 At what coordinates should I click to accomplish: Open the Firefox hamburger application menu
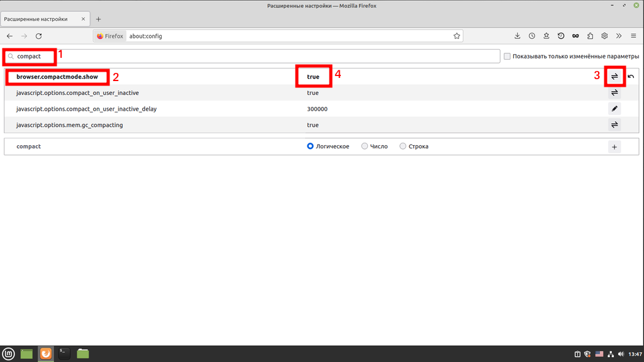[633, 36]
